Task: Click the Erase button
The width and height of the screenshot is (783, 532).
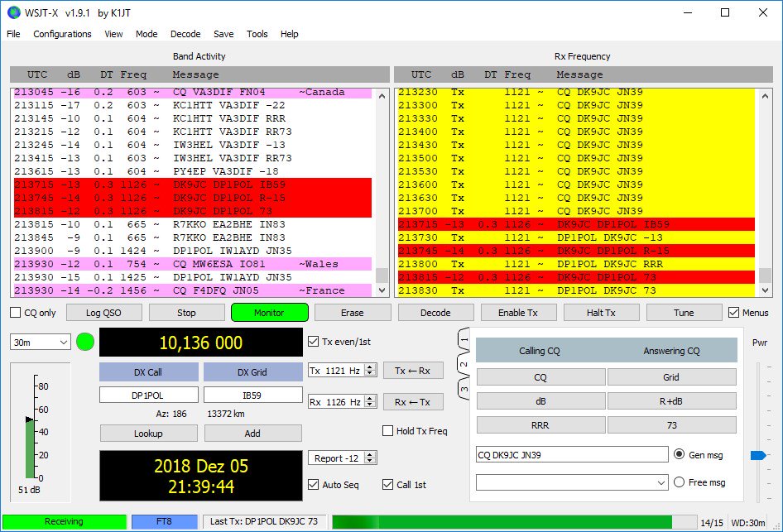Action: coord(352,313)
